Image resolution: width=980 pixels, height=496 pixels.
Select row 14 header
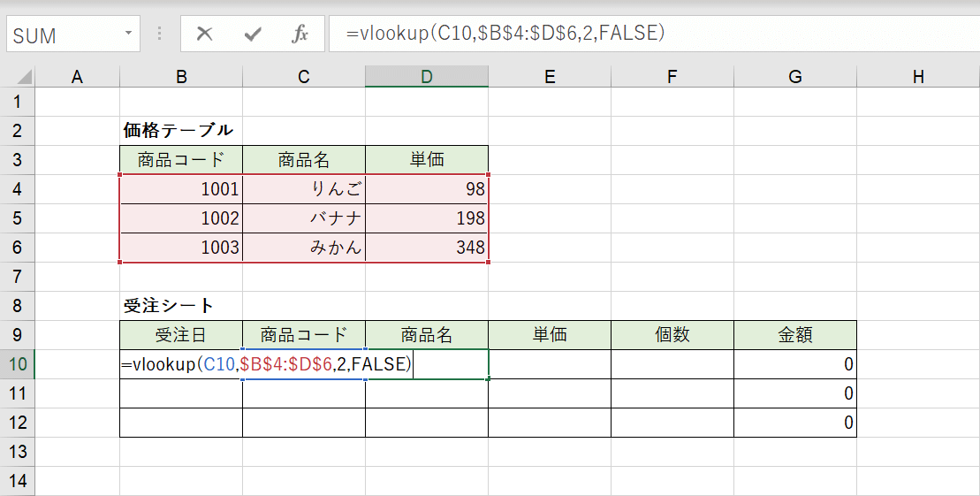[18, 481]
